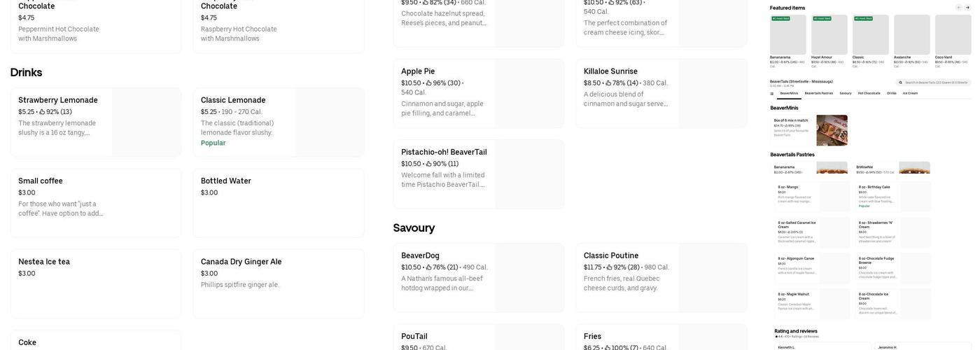
Task: Open the menu list icon beside BeaverMinis tab
Action: point(772,93)
